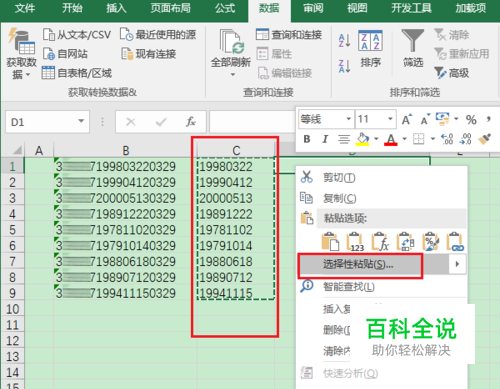Click red font color button
Image resolution: width=500 pixels, height=389 pixels.
(x=391, y=139)
